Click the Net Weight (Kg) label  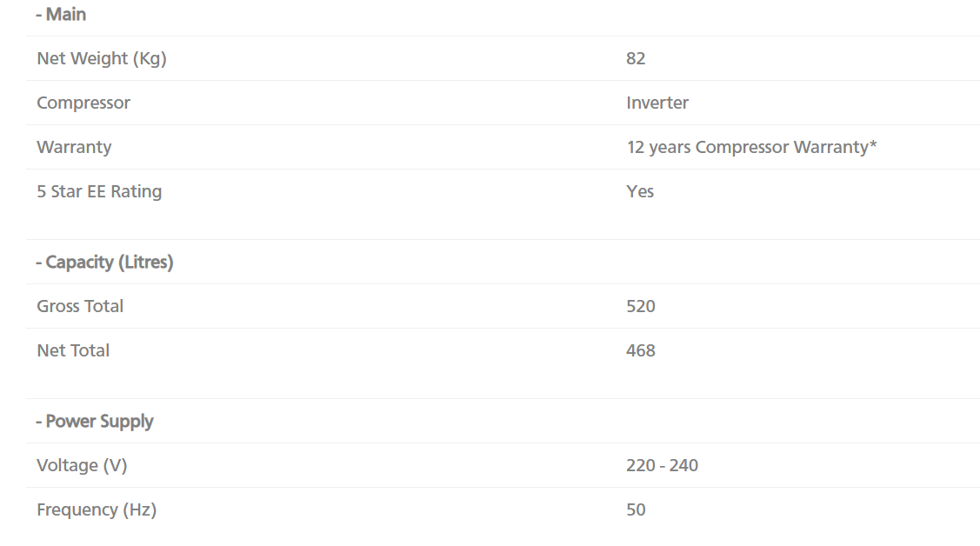click(102, 58)
